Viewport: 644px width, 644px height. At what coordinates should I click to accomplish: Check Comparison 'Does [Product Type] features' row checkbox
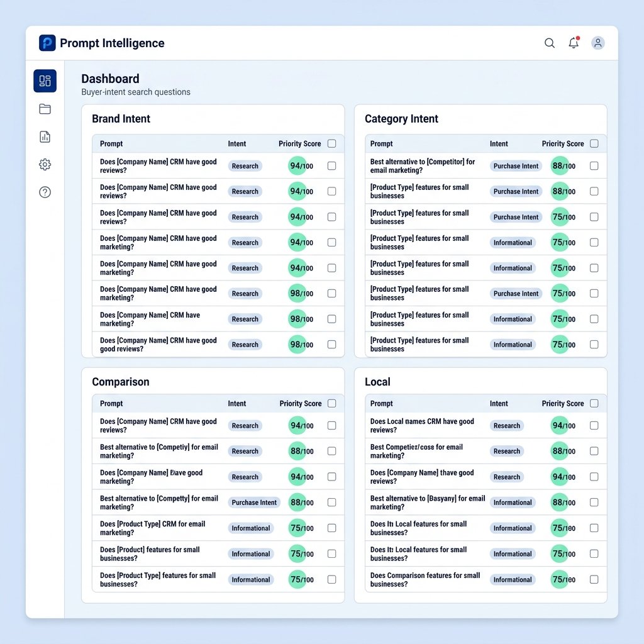[x=332, y=579]
